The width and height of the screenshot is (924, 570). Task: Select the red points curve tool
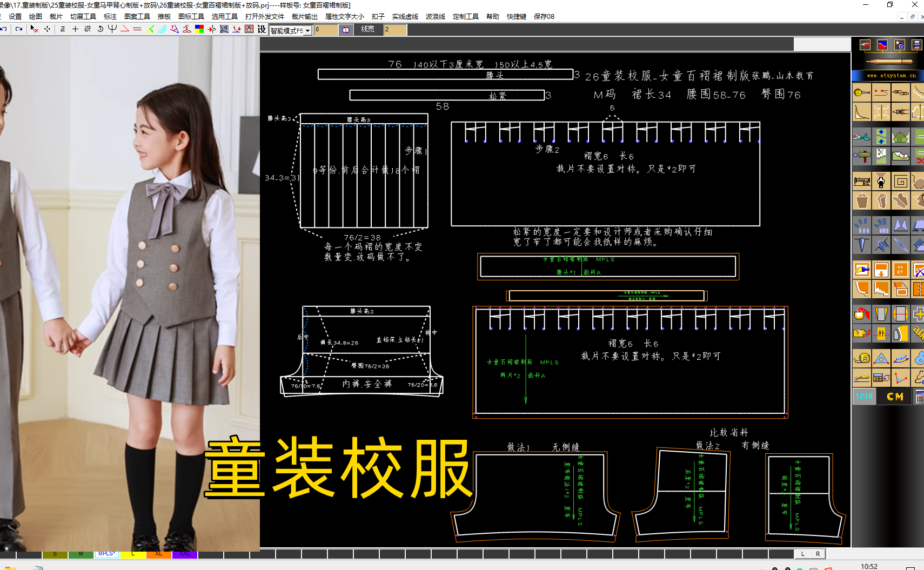(881, 93)
